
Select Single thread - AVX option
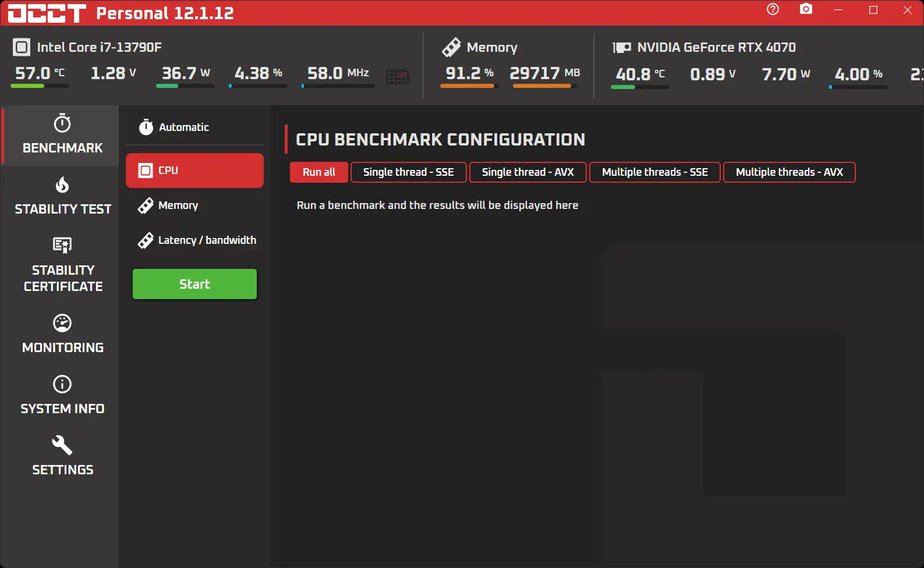point(528,172)
